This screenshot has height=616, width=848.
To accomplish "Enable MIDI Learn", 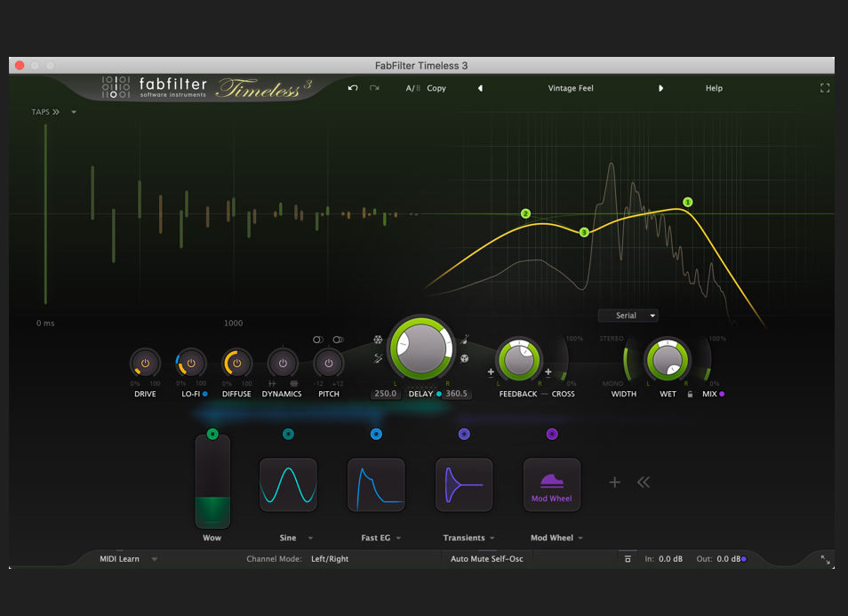I will [119, 559].
